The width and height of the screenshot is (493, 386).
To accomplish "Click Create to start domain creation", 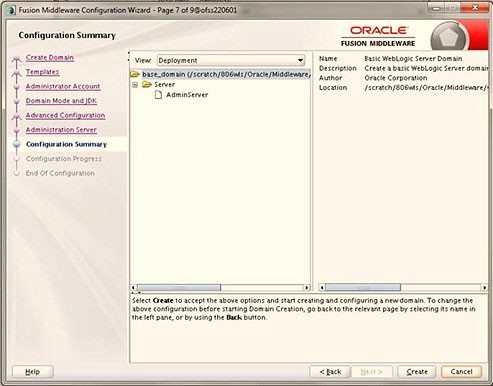I will pos(417,372).
